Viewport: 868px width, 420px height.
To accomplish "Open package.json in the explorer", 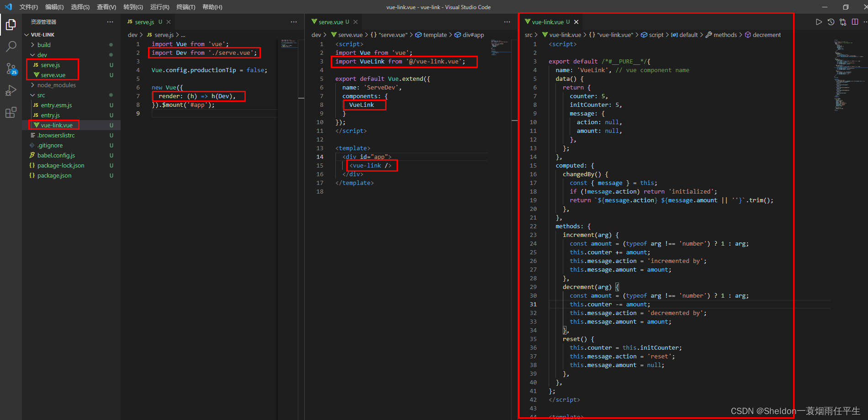I will coord(71,175).
